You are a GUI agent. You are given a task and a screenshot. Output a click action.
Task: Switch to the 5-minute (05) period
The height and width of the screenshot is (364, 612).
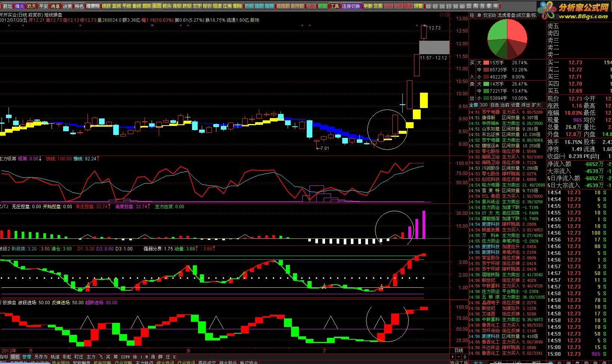point(435,6)
